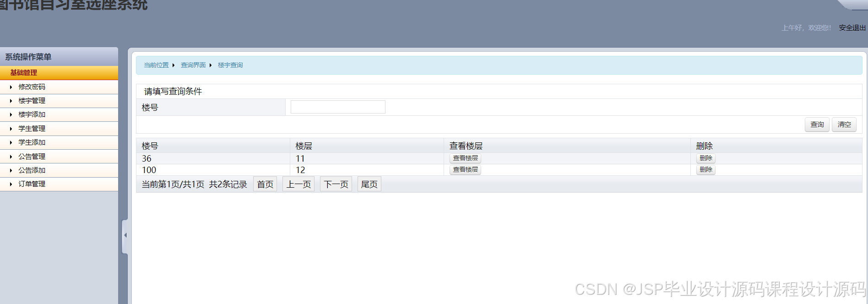Click the arrow icon beside 学生管理
The image size is (868, 304).
[11, 129]
